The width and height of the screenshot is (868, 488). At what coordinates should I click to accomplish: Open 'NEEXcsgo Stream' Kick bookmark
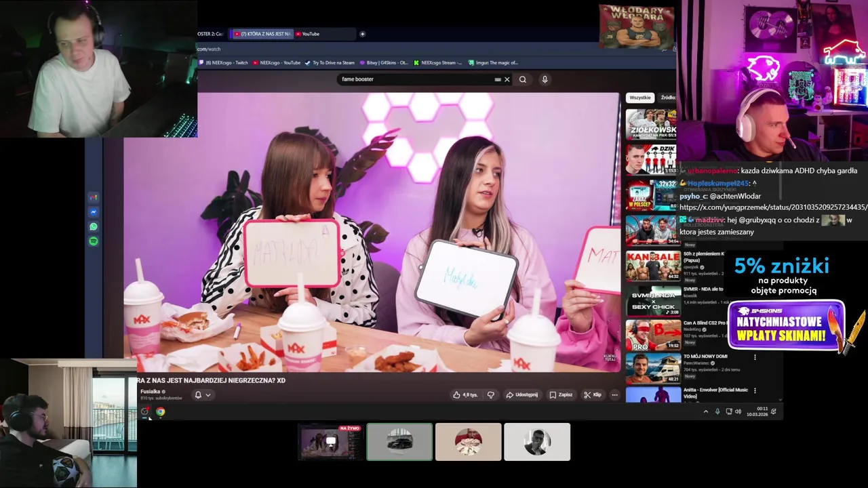[437, 62]
